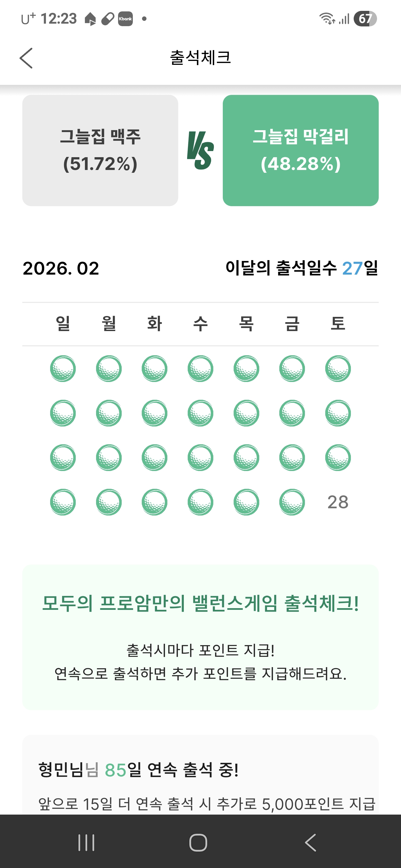This screenshot has width=401, height=868.
Task: Tap the unstamped date 28 in the calendar
Action: [x=338, y=502]
